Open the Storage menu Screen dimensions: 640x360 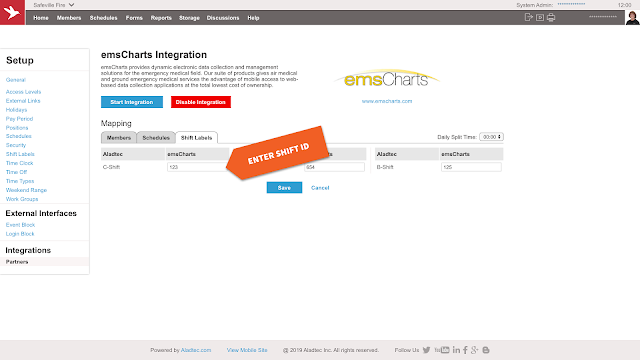point(189,18)
